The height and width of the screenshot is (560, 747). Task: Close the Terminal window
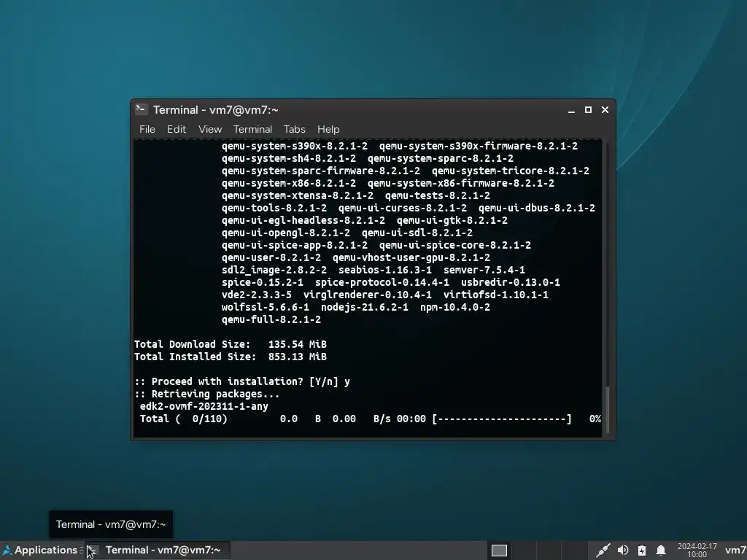(605, 110)
